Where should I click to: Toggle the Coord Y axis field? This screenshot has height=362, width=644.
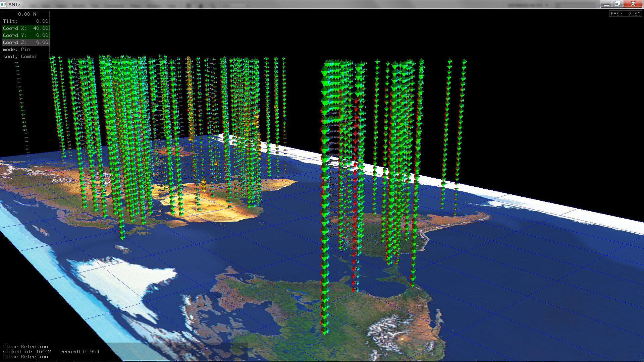point(25,35)
